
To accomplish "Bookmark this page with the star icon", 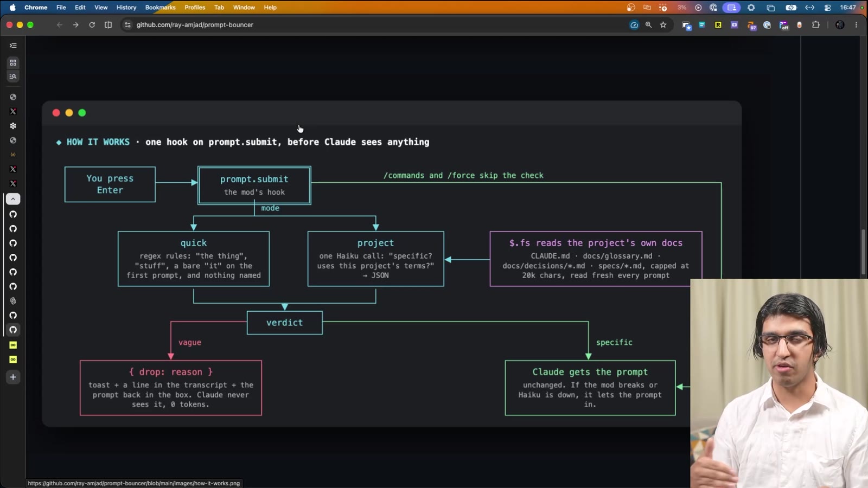I will click(663, 25).
